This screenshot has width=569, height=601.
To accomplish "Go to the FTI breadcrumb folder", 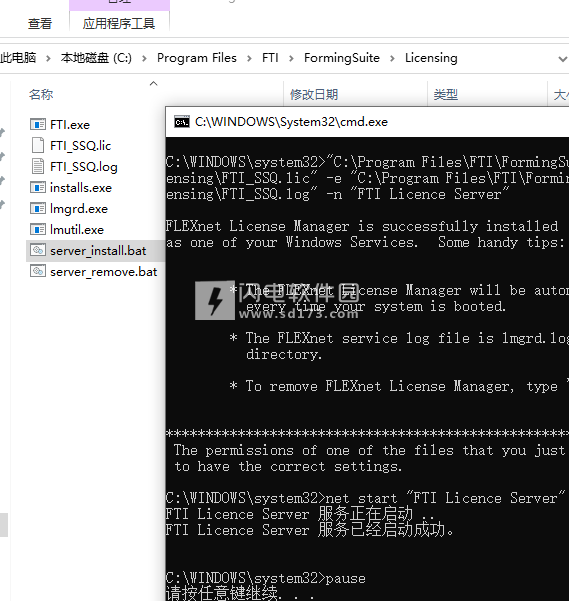I will [270, 58].
